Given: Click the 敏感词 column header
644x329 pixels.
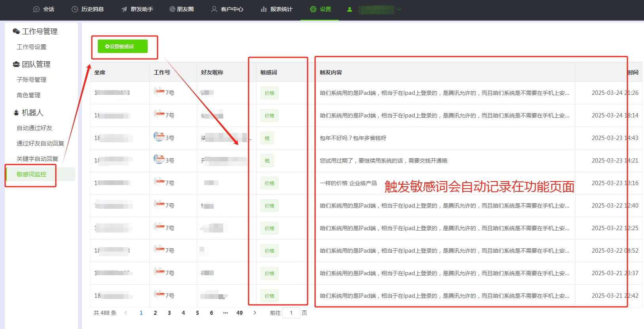Looking at the screenshot, I should click(269, 72).
